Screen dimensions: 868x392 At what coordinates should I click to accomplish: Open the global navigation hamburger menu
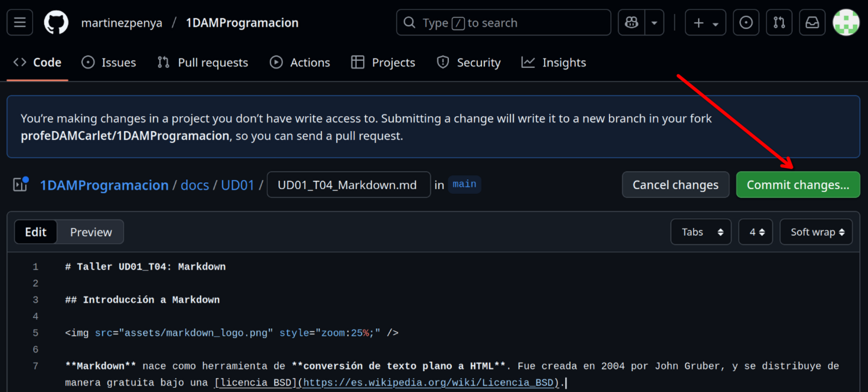(x=19, y=22)
